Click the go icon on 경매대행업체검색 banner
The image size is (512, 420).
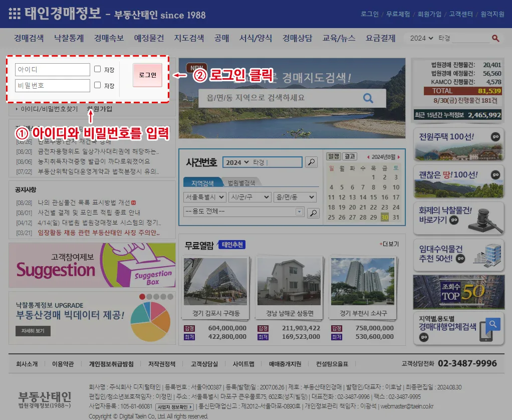click(423, 337)
